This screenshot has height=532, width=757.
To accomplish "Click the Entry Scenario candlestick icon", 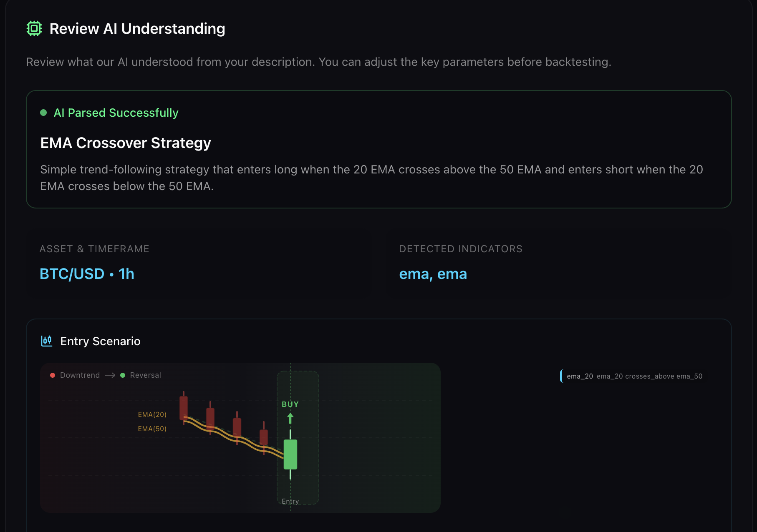I will pos(47,341).
